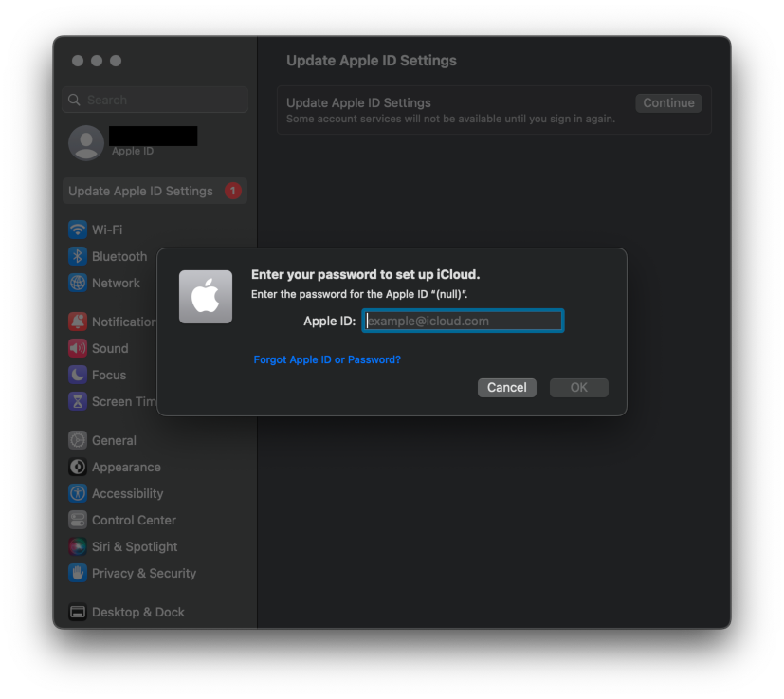Click the window zoom button
784x699 pixels.
(x=116, y=61)
